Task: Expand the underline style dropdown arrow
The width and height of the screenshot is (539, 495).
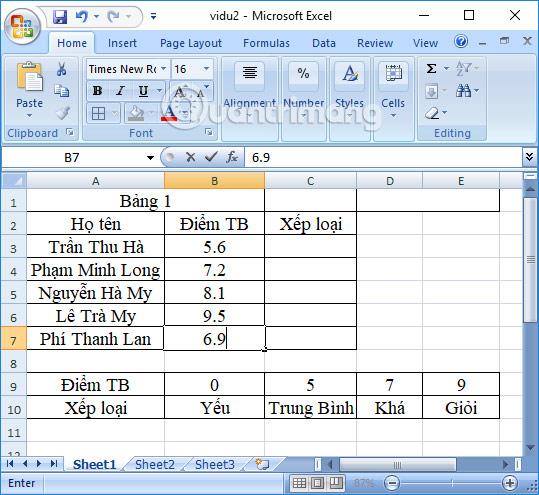Action: click(x=159, y=91)
